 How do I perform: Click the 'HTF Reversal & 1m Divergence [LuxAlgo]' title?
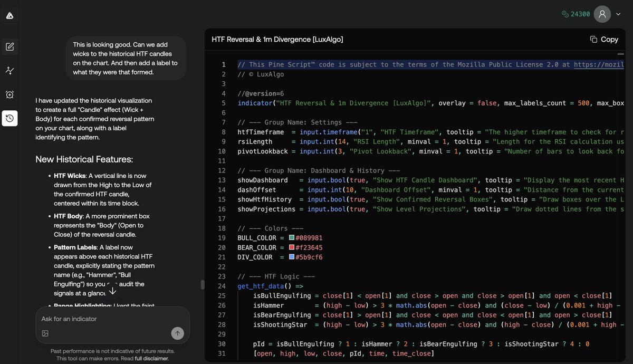click(277, 39)
